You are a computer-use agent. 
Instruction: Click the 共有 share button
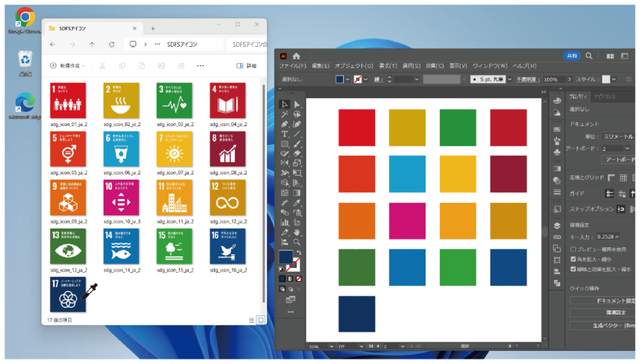tap(572, 56)
